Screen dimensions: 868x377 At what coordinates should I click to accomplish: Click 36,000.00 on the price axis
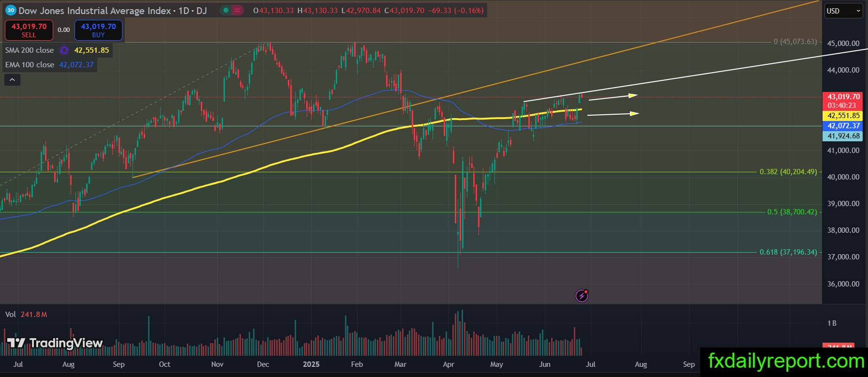(843, 284)
